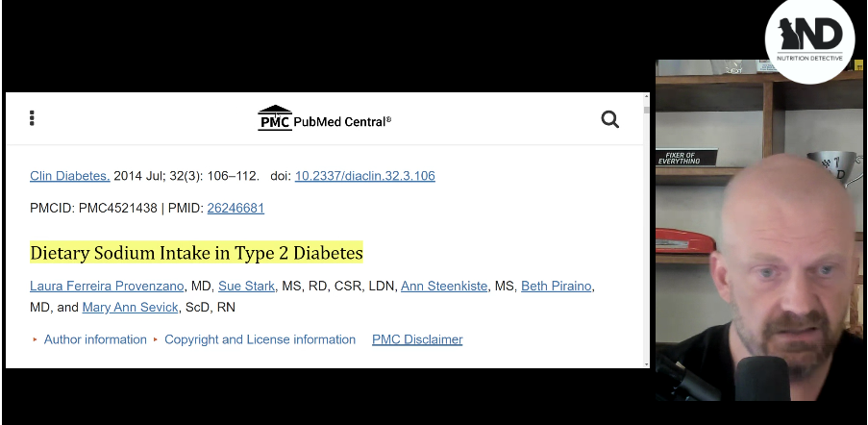The image size is (868, 425).
Task: Click the search magnifier icon
Action: [610, 119]
